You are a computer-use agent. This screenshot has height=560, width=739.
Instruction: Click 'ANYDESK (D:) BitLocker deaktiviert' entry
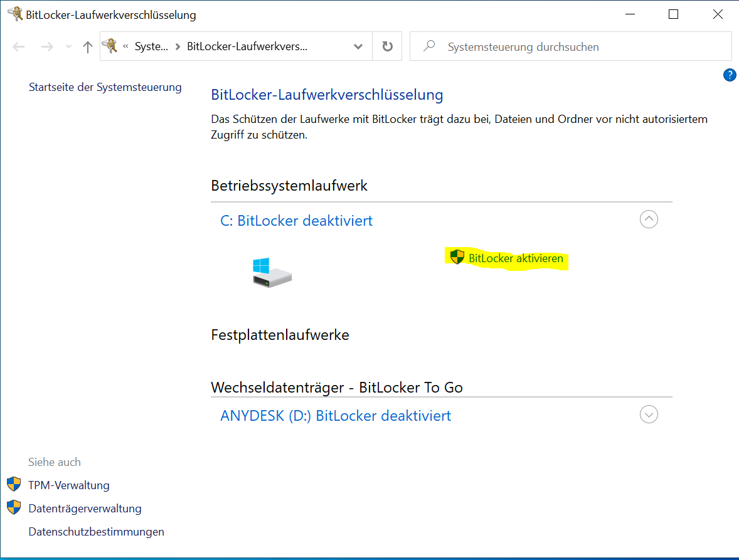336,415
